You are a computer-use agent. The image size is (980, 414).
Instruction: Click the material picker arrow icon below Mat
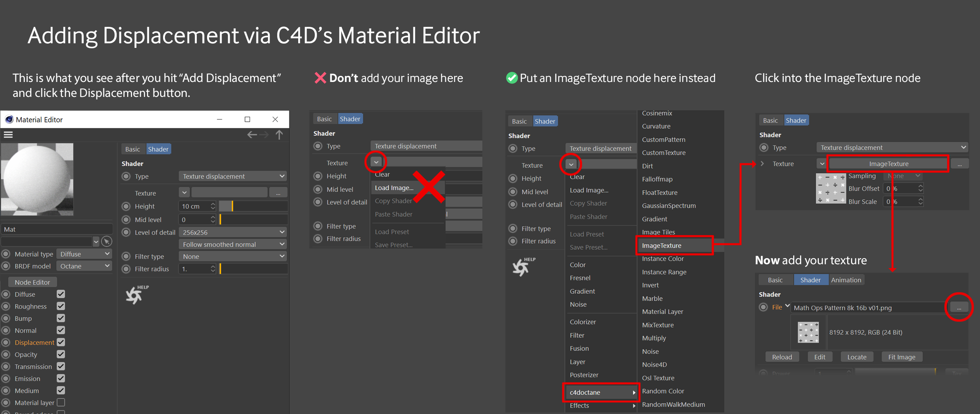(107, 241)
